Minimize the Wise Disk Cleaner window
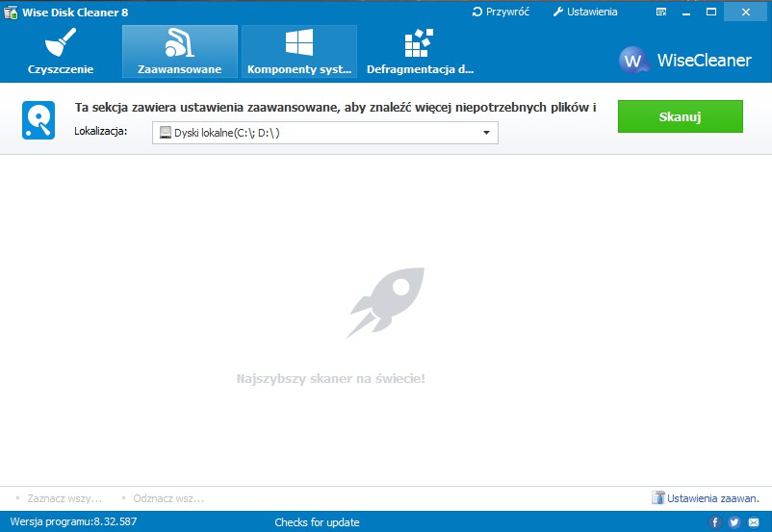 (x=686, y=12)
